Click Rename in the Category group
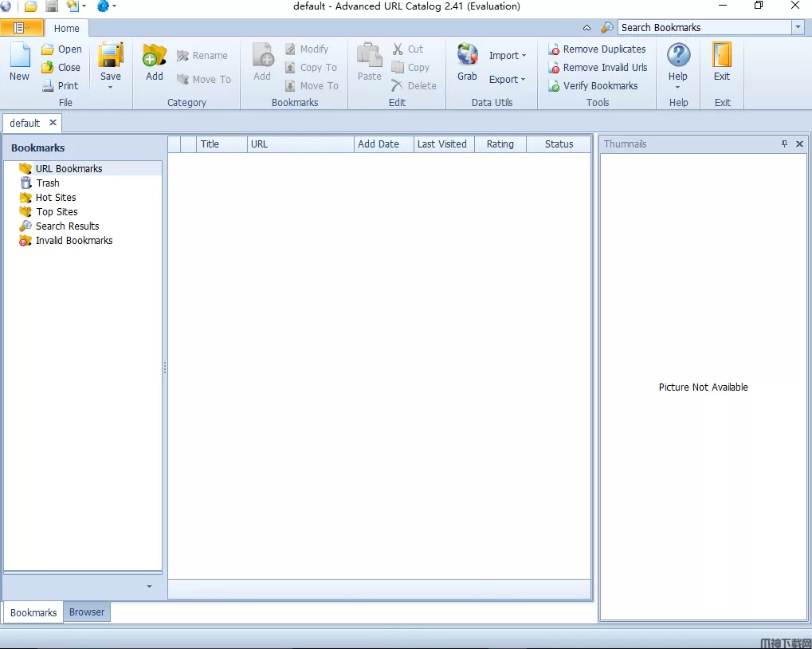Screen dimensions: 812x649 point(202,56)
